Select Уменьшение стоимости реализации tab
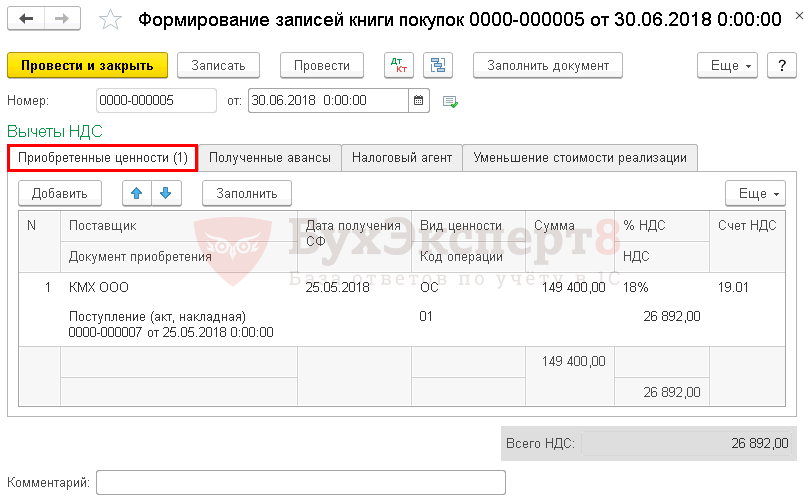 click(579, 158)
